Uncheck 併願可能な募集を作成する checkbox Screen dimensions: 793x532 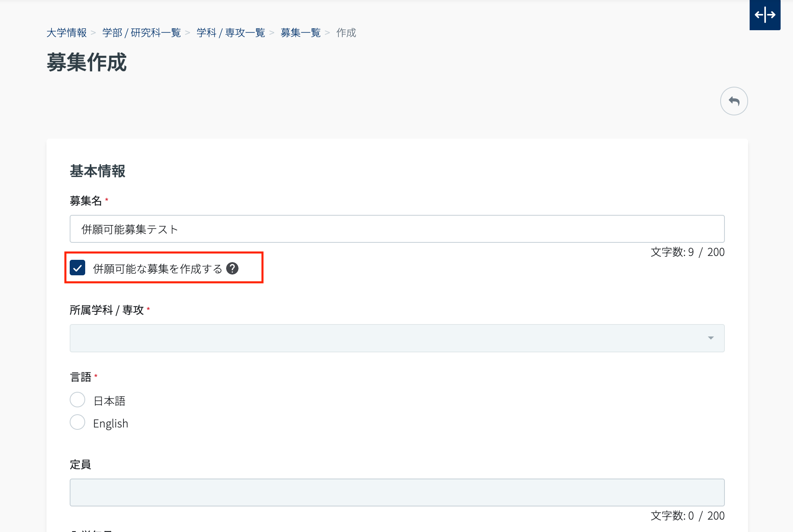coord(77,268)
